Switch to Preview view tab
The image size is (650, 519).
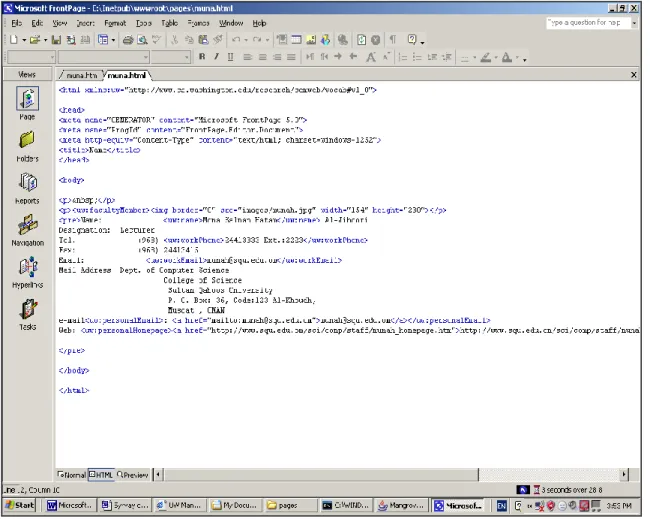pyautogui.click(x=133, y=475)
